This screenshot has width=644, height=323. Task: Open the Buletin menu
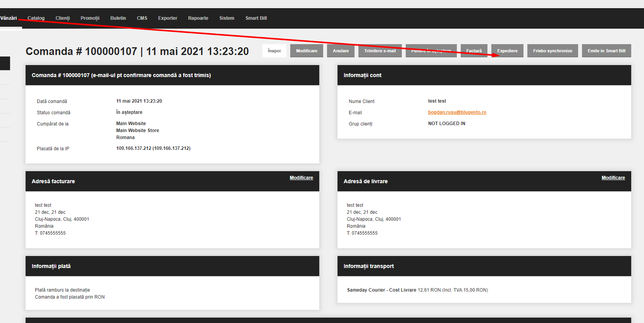[x=118, y=18]
